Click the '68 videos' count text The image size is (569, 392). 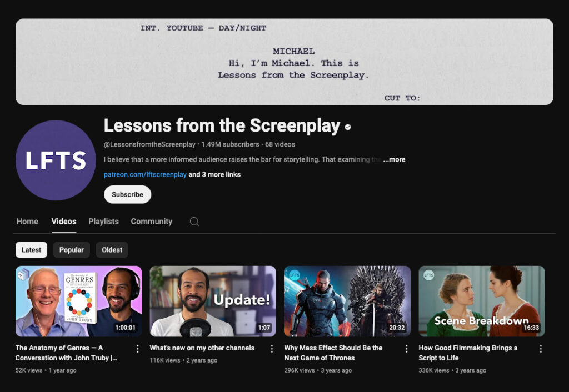280,144
